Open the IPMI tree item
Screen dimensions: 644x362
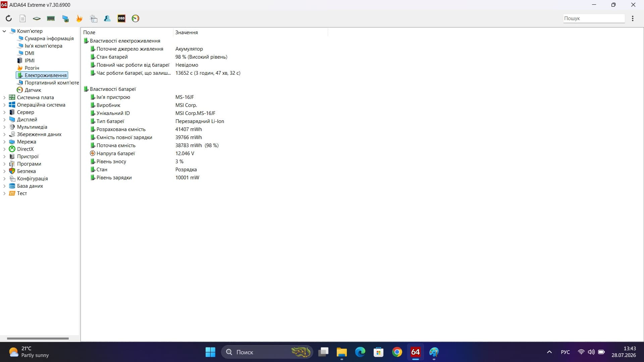pos(30,61)
